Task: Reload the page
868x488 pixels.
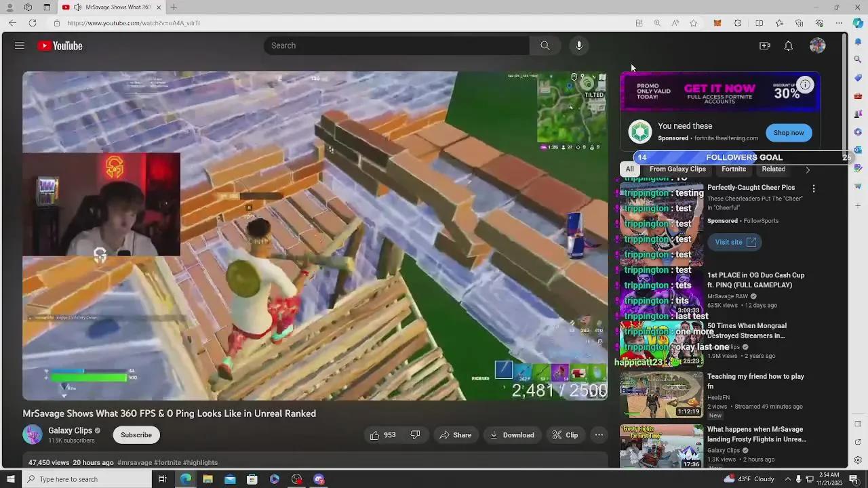Action: point(32,23)
